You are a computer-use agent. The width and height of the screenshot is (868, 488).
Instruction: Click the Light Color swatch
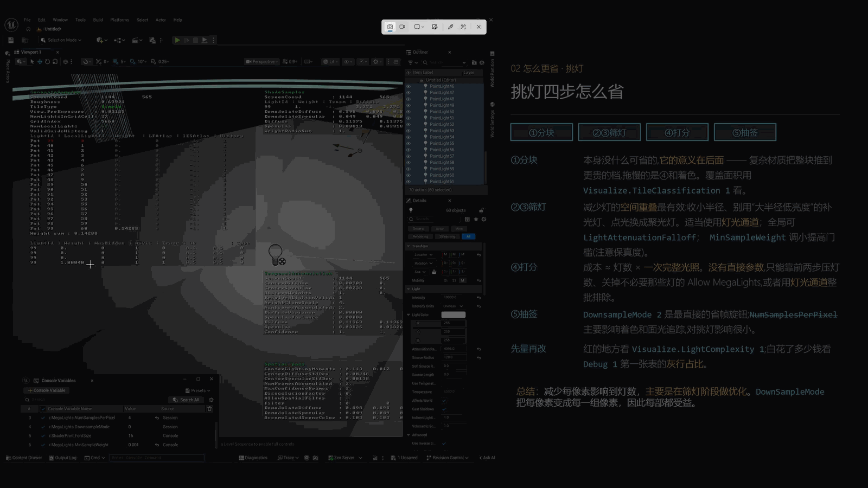click(453, 314)
